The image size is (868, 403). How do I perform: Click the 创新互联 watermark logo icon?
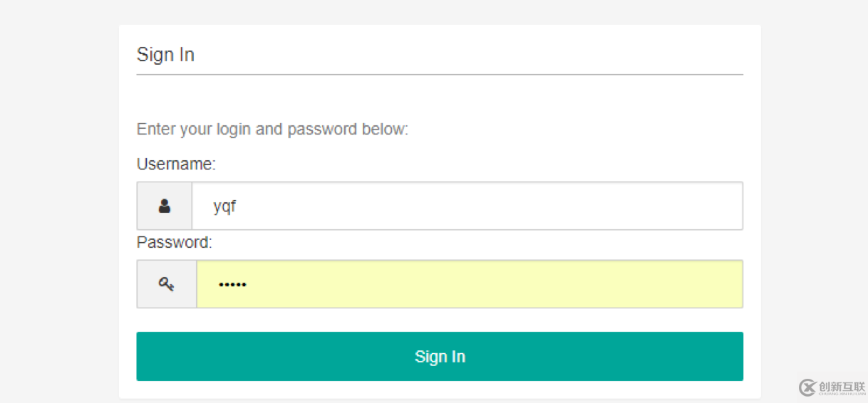point(807,387)
